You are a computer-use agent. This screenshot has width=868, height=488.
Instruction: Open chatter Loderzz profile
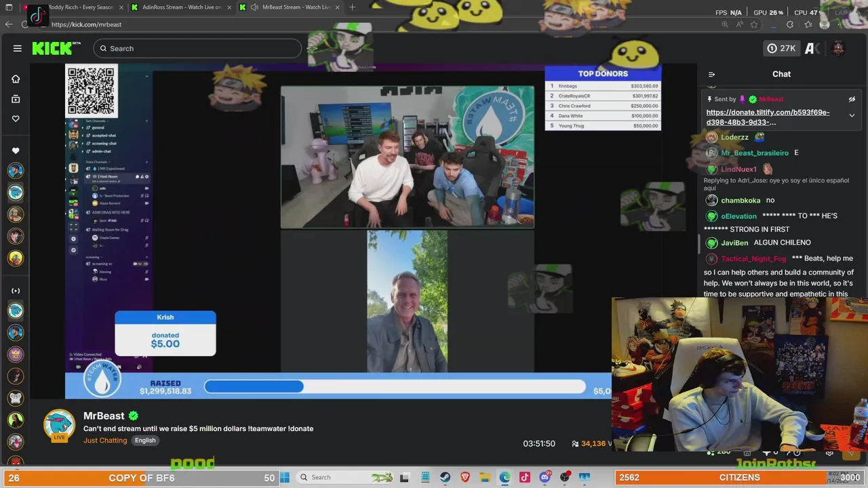[734, 137]
